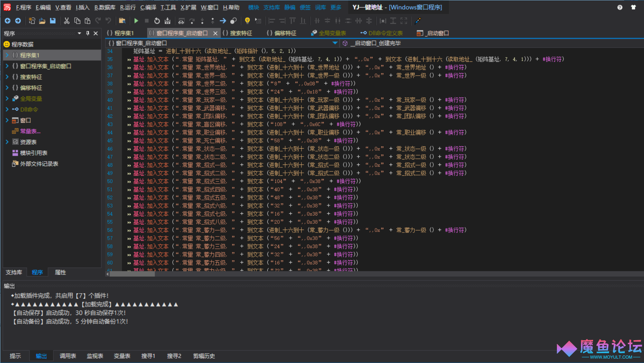Close the 程序 side panel
This screenshot has width=644, height=363.
pyautogui.click(x=96, y=33)
